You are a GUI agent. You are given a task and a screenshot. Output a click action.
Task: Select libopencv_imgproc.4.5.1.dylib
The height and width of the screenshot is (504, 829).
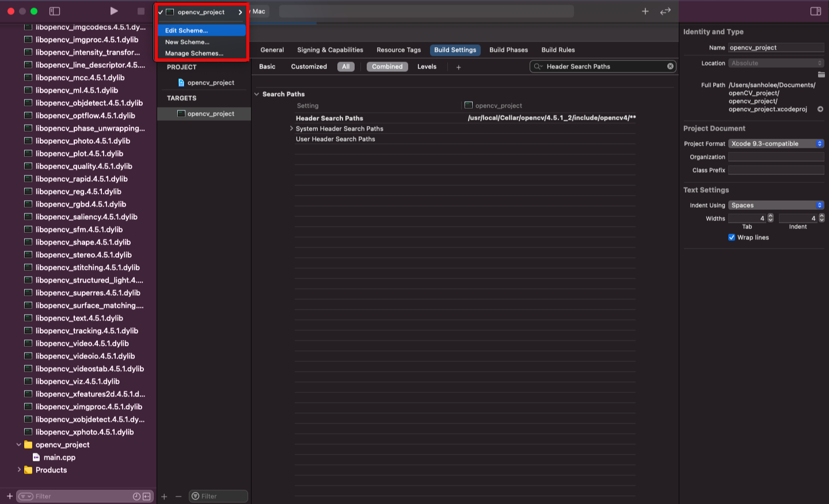pos(87,40)
